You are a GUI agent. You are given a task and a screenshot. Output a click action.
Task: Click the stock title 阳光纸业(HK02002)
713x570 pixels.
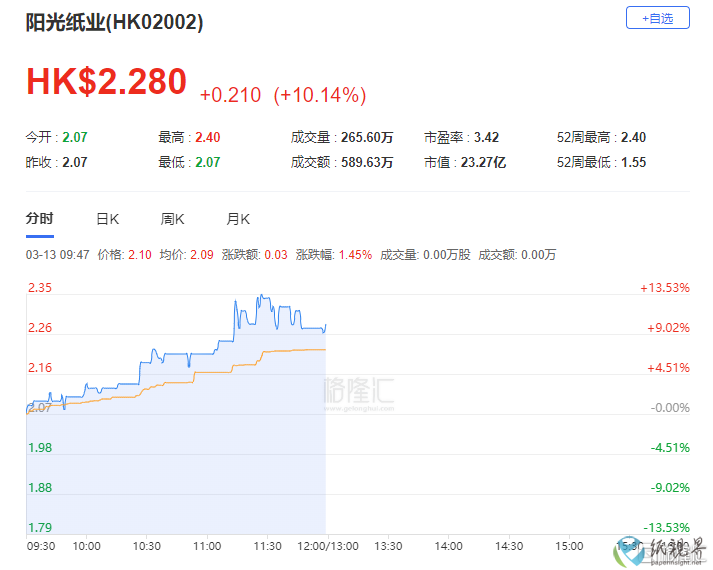(x=114, y=22)
